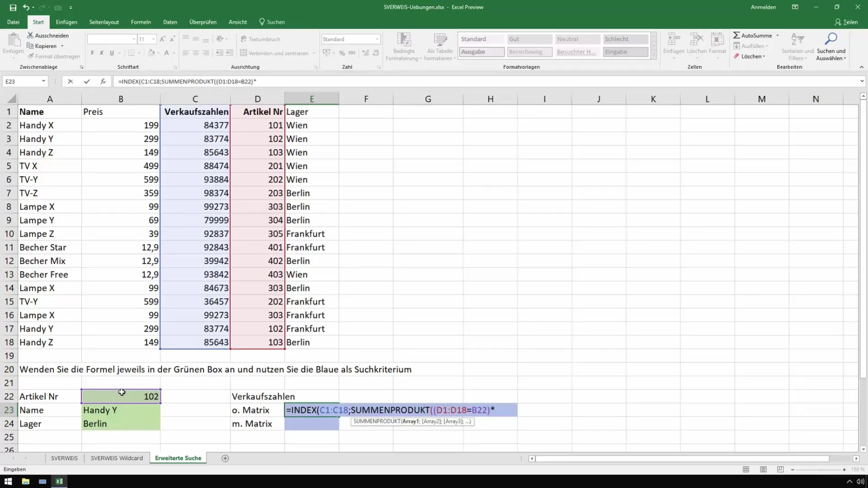The height and width of the screenshot is (488, 868).
Task: Switch to normal view in status bar
Action: point(746,469)
